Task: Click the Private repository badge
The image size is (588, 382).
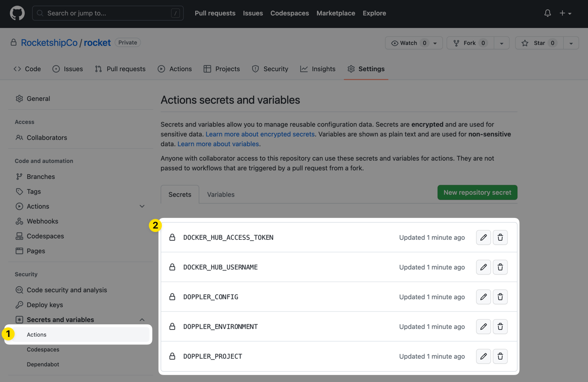Action: click(x=128, y=42)
